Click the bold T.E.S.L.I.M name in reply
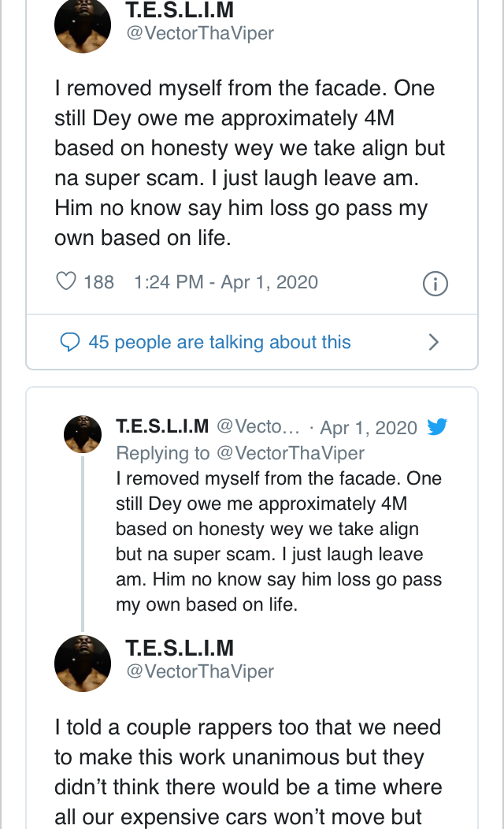Image resolution: width=504 pixels, height=829 pixels. (x=162, y=427)
